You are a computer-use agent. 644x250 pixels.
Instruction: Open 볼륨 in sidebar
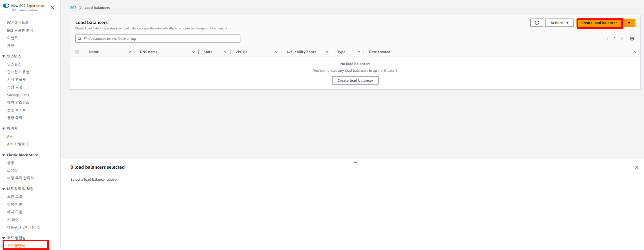tap(11, 163)
